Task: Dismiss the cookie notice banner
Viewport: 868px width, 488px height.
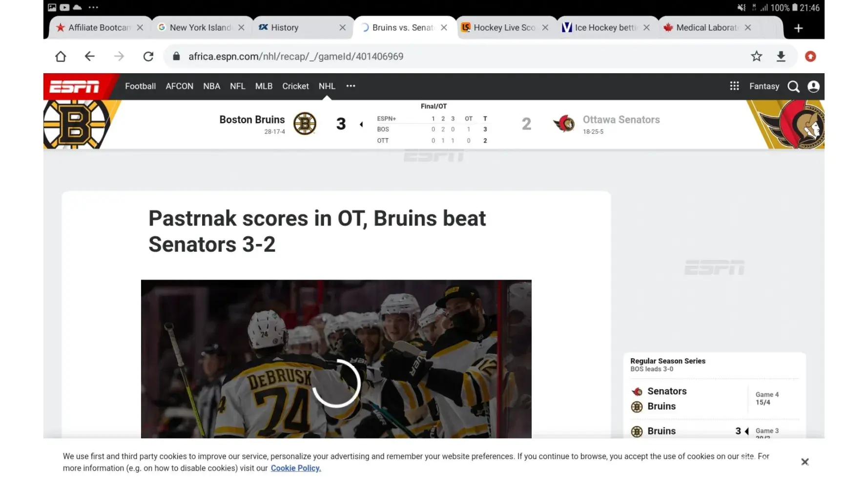Action: pos(805,462)
